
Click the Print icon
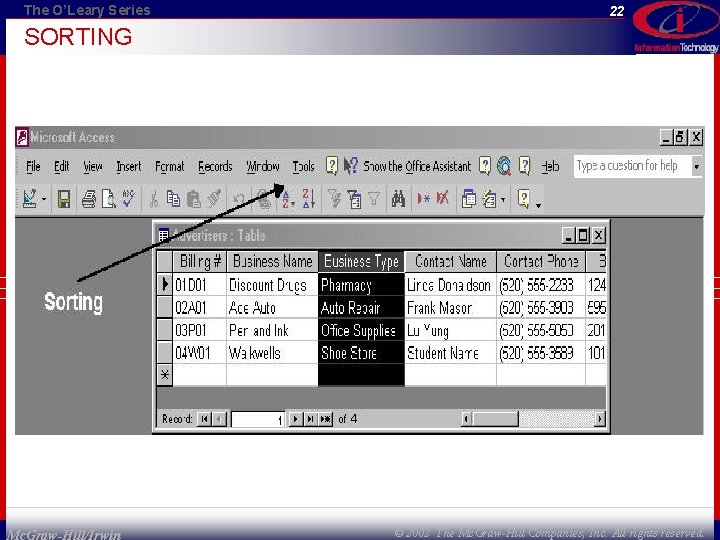(x=89, y=199)
